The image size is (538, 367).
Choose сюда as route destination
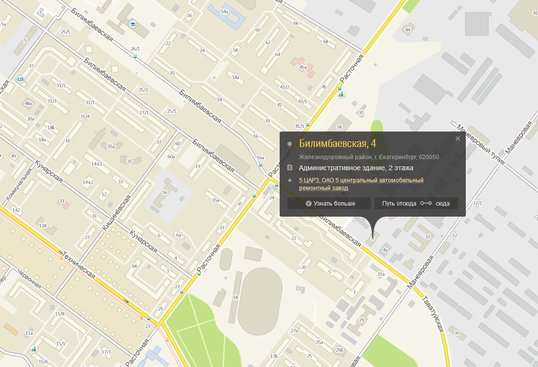click(x=443, y=204)
